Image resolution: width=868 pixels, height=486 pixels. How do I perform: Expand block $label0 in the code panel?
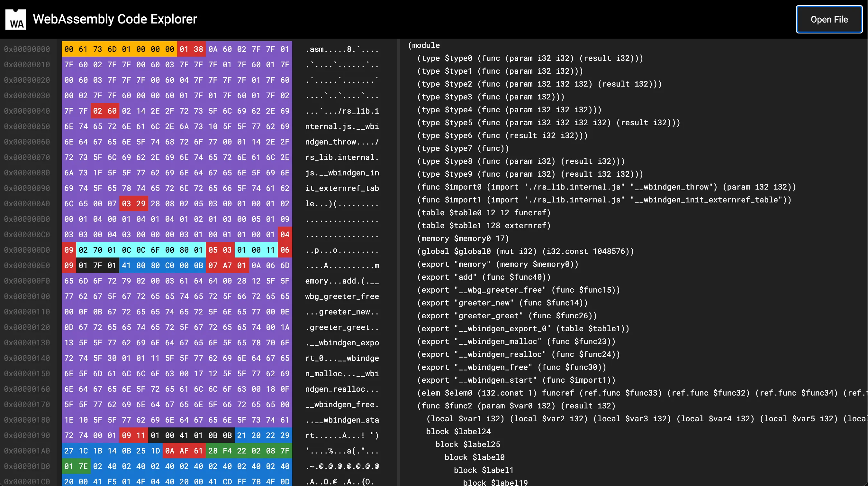click(475, 457)
